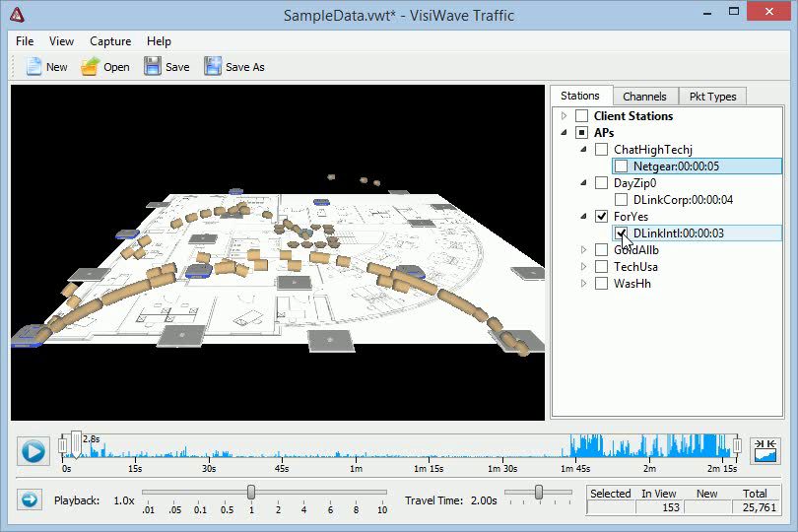This screenshot has height=532, width=798.
Task: Switch to the Pkt Types tab
Action: (712, 97)
